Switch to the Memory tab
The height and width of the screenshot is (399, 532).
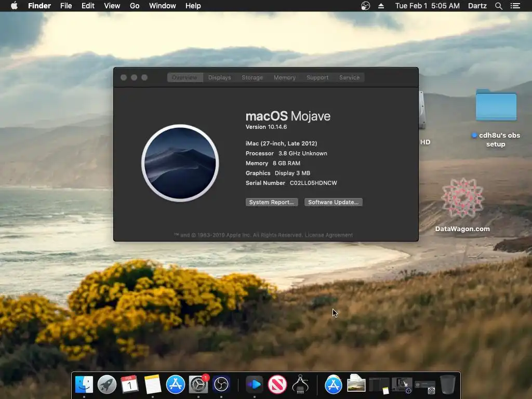point(285,77)
